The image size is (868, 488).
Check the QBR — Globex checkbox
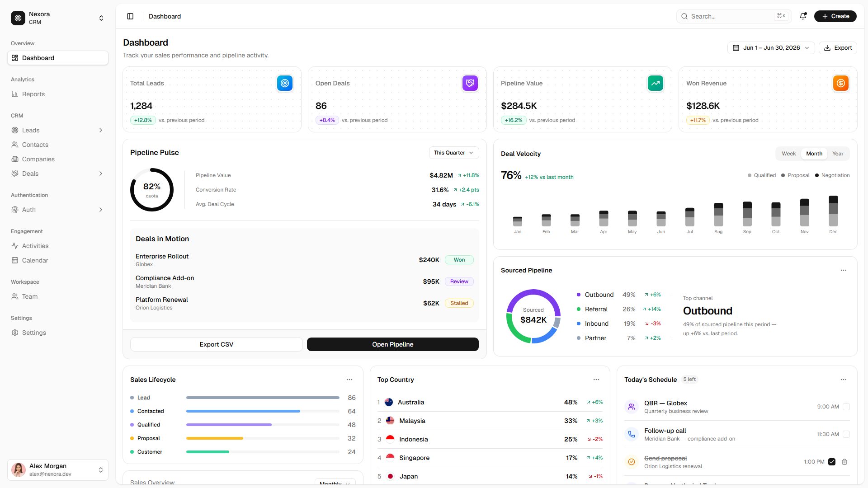click(846, 407)
